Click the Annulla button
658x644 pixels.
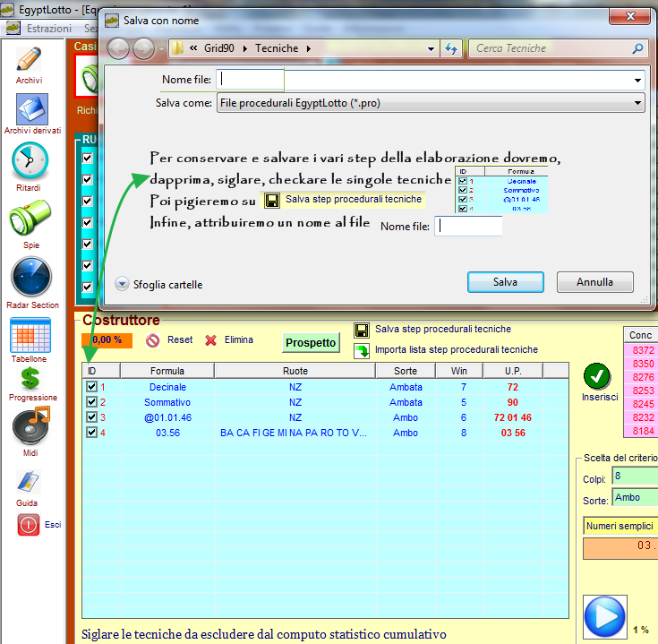pyautogui.click(x=594, y=282)
